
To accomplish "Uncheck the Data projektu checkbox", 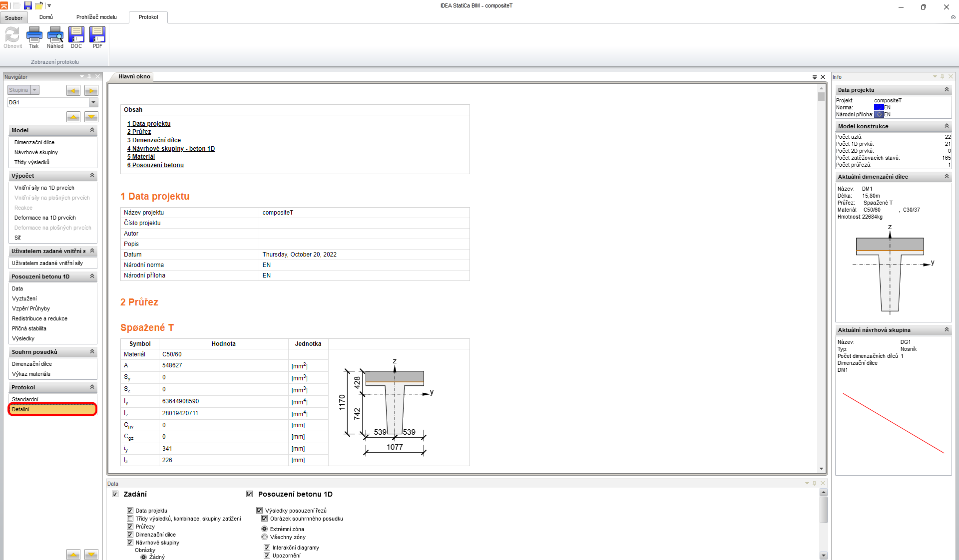I will (x=130, y=511).
